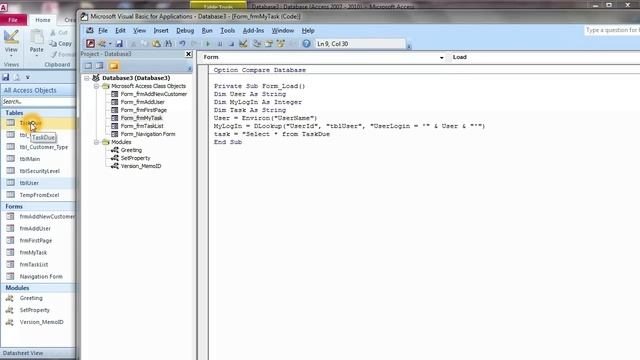
Task: Click the Reset stop icon
Action: [231, 44]
